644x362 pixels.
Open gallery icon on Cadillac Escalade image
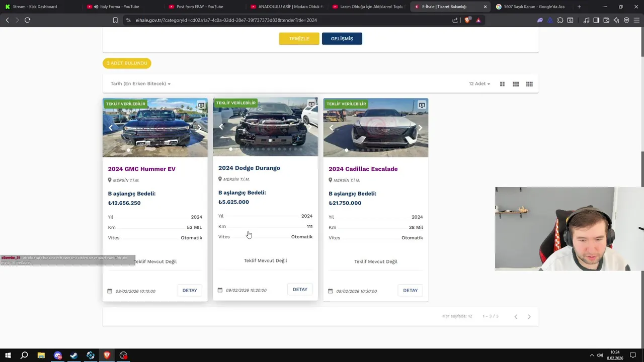(x=422, y=105)
